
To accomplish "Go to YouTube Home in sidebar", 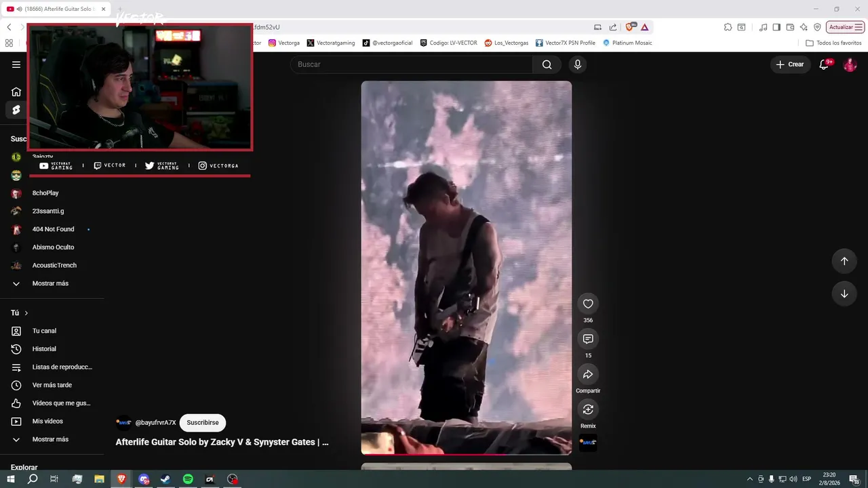I will (x=16, y=92).
